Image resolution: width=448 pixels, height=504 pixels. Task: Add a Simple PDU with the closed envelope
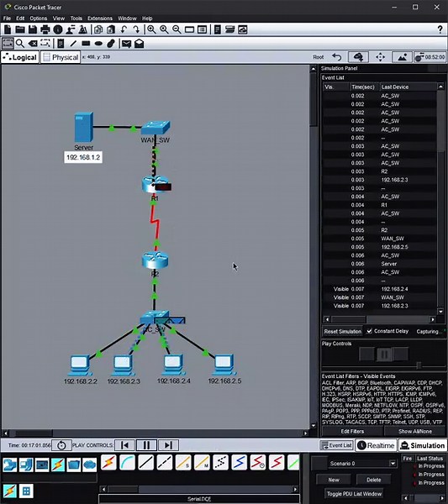(x=126, y=44)
